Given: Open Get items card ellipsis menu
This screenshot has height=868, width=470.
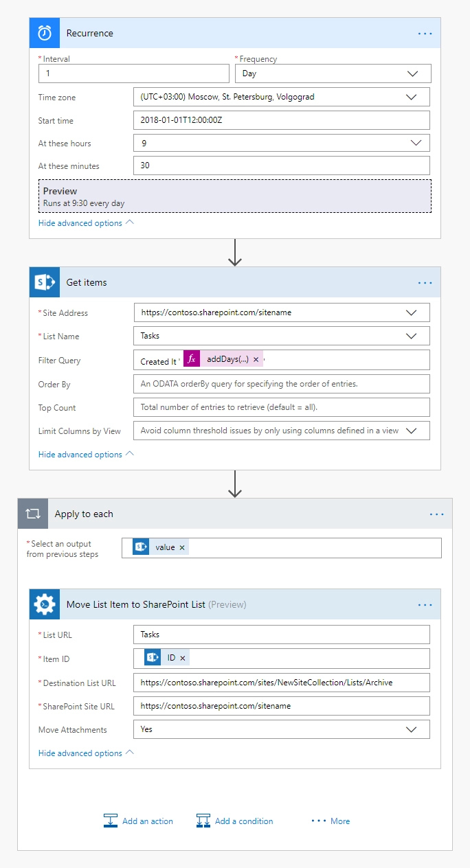Looking at the screenshot, I should (x=425, y=283).
